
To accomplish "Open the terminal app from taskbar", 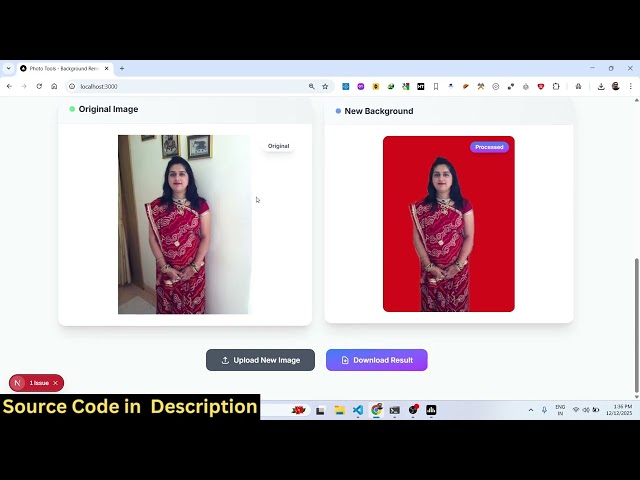I will (x=394, y=410).
